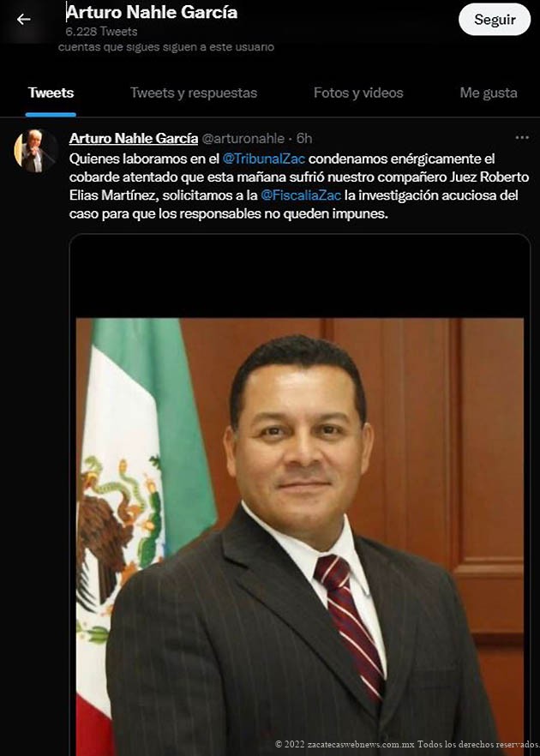Open the three-dot tweet options menu

pos(522,138)
